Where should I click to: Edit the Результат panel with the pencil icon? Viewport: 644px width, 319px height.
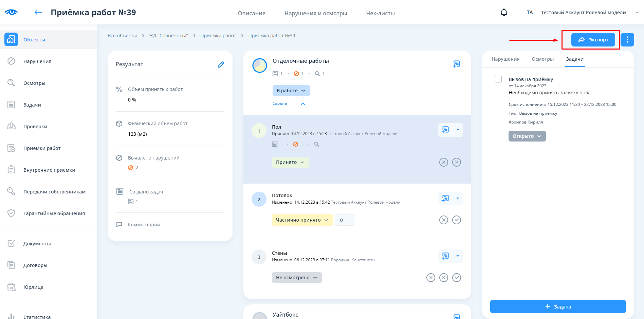tap(221, 64)
